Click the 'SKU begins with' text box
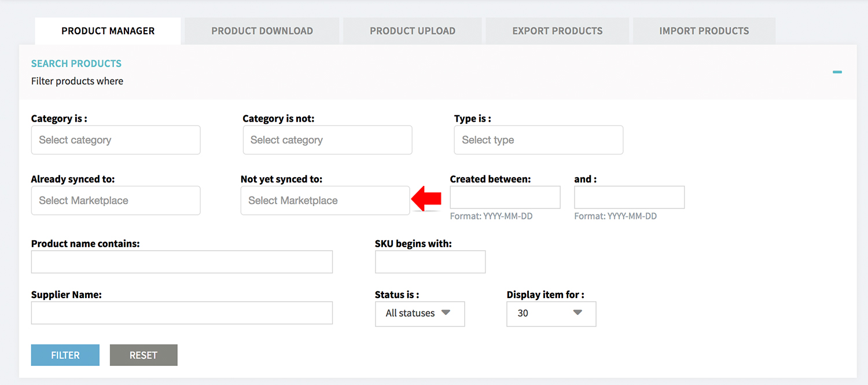Screen dimensions: 868x385 pyautogui.click(x=431, y=262)
